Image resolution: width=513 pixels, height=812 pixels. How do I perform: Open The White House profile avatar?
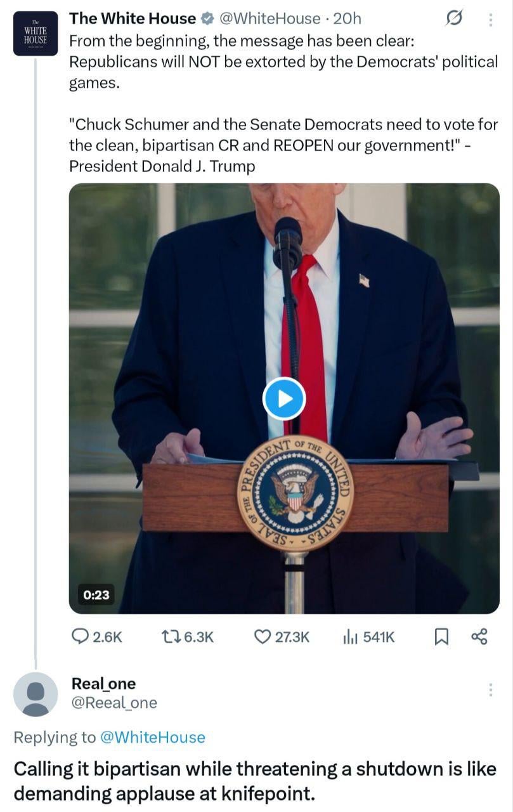pyautogui.click(x=36, y=34)
